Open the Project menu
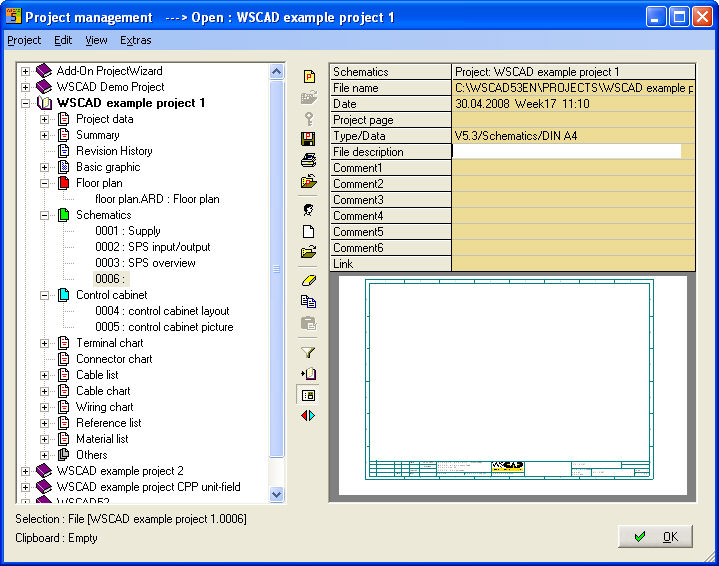719x566 pixels. (x=24, y=40)
